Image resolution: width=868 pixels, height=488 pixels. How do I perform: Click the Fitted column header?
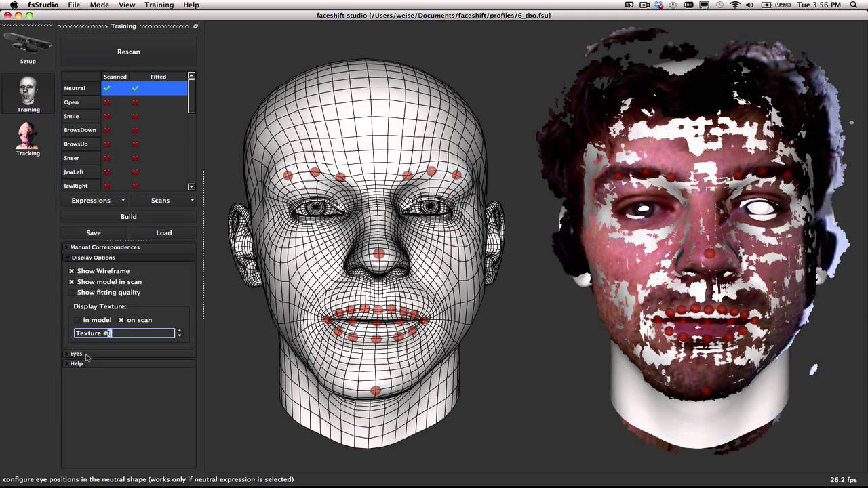158,77
